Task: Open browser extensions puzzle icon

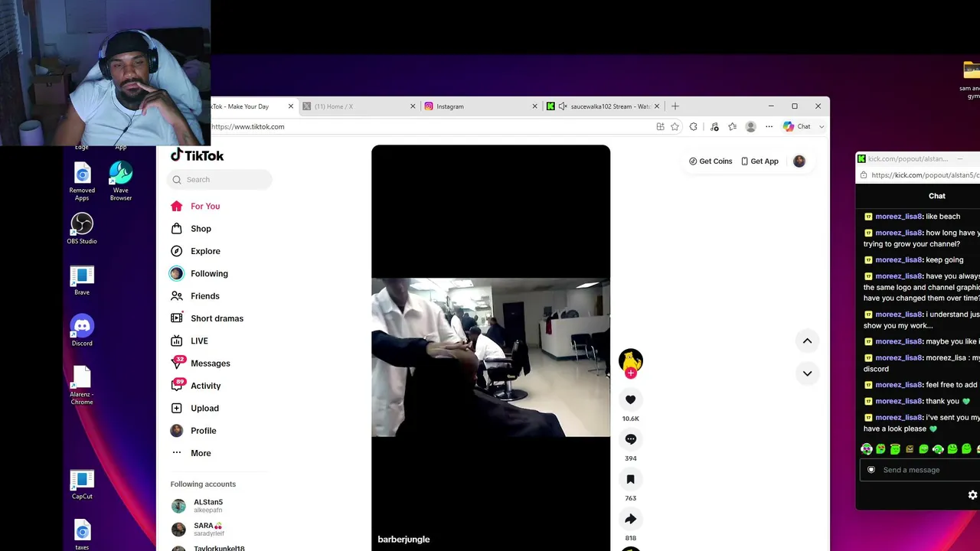Action: 693,126
